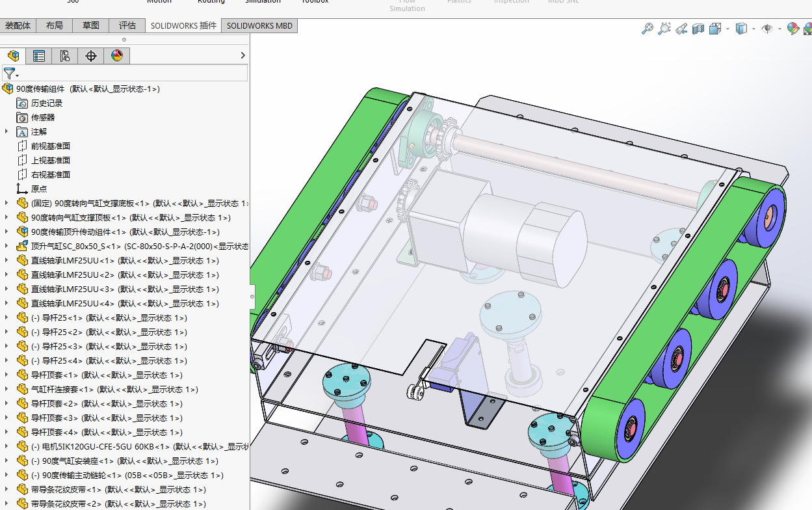812x510 pixels.
Task: Click the Zoom to Fit magnifier icon
Action: click(x=648, y=29)
